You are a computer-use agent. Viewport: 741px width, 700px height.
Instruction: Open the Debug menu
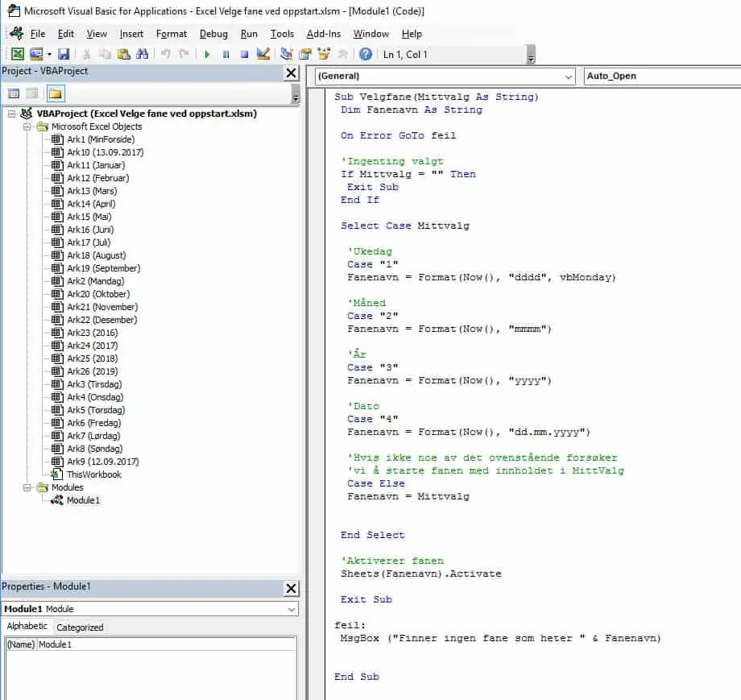click(213, 34)
